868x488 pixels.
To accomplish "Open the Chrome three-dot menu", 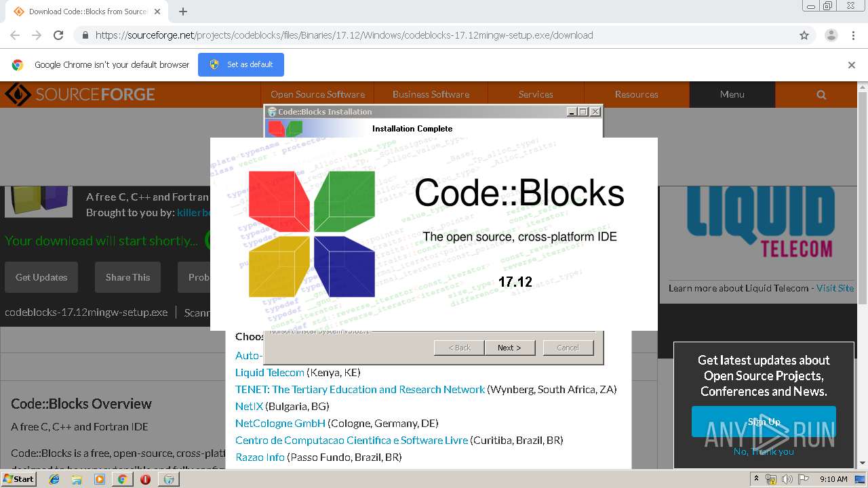I will coord(852,35).
